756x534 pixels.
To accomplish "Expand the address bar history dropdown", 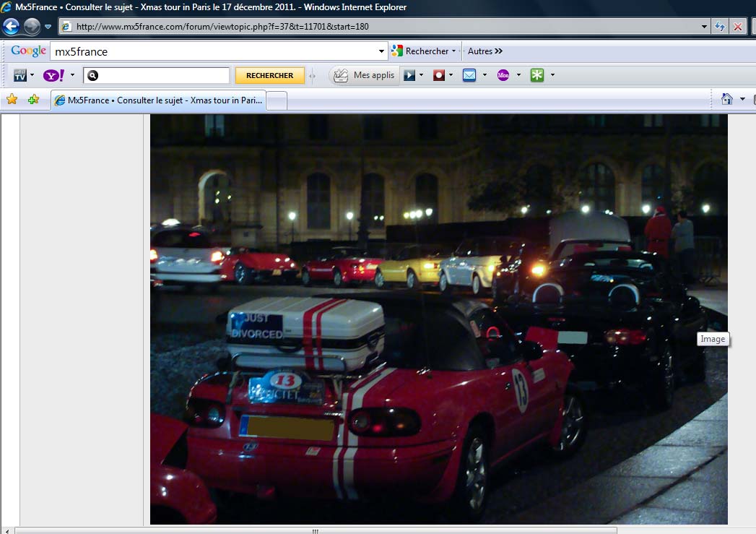I will tap(704, 27).
